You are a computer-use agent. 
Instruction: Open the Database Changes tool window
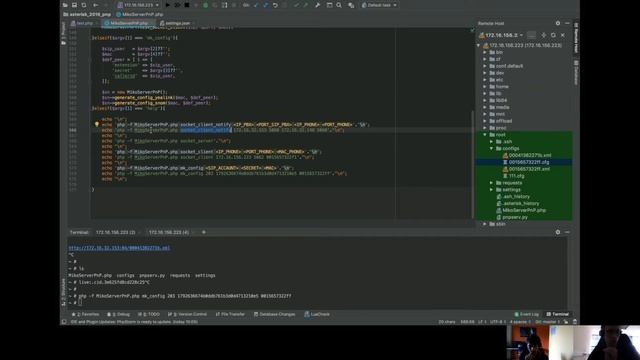tap(274, 314)
